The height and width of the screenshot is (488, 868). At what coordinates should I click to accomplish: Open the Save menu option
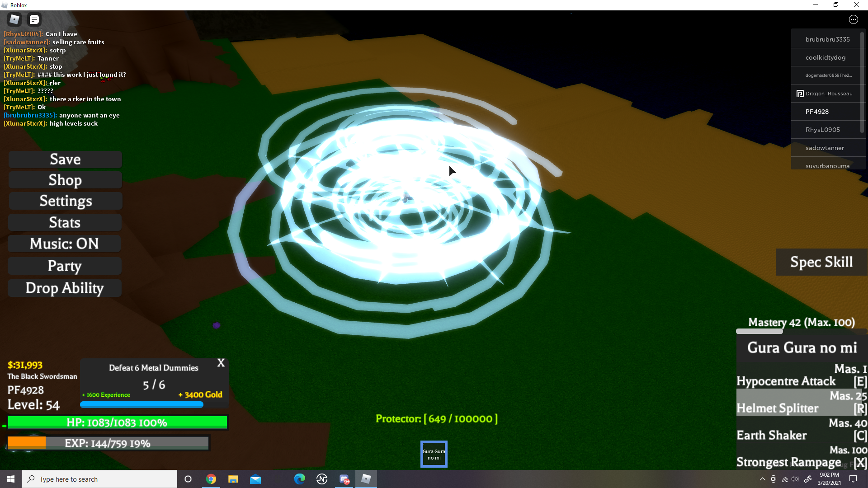tap(64, 159)
